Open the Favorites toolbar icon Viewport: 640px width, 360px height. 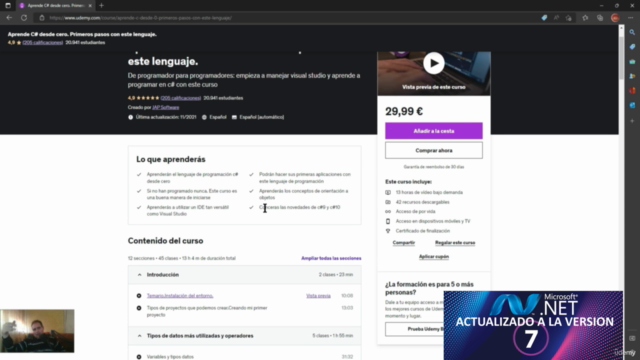click(x=585, y=18)
